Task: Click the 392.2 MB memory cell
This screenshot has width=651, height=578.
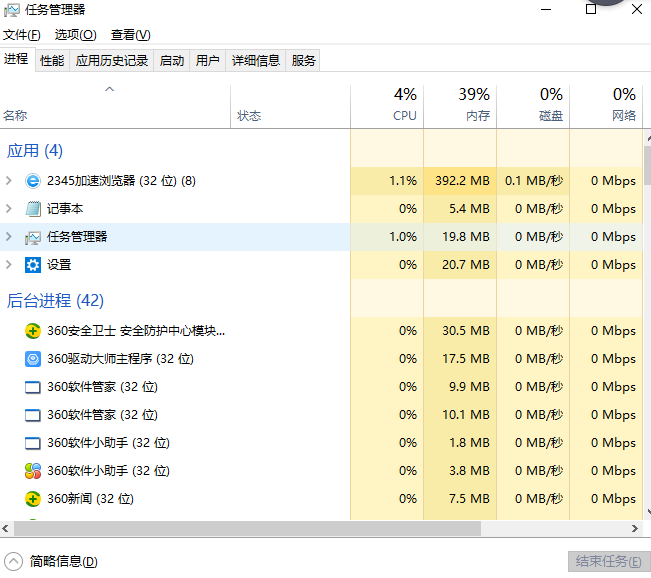Action: [x=460, y=181]
